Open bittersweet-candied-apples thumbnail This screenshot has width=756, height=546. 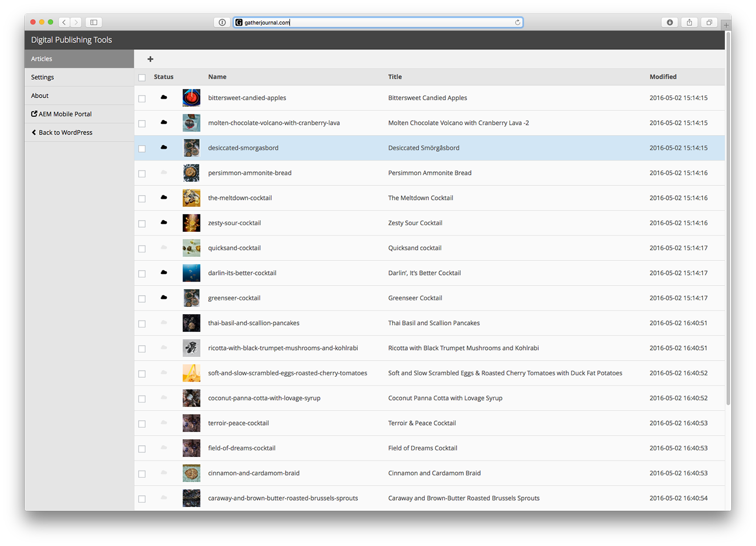(192, 98)
